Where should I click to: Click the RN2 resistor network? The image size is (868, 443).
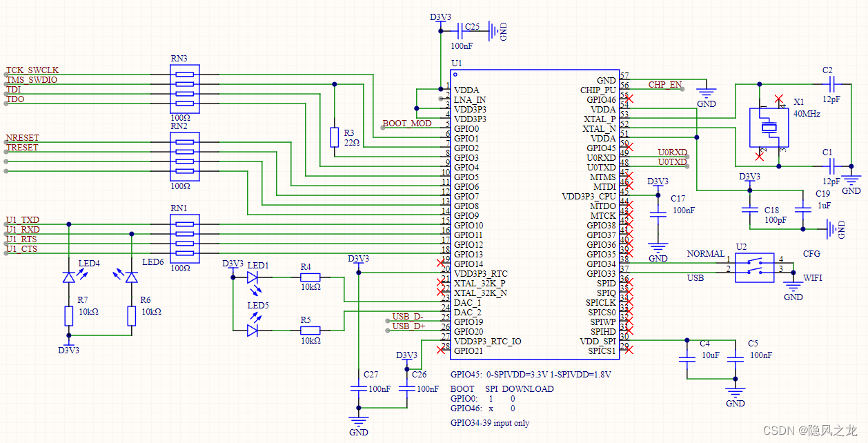click(184, 156)
